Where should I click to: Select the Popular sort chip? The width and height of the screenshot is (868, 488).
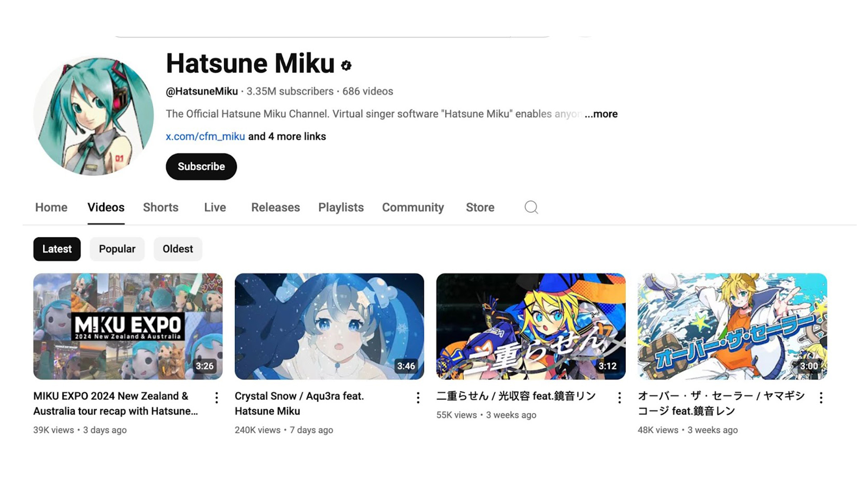click(117, 249)
